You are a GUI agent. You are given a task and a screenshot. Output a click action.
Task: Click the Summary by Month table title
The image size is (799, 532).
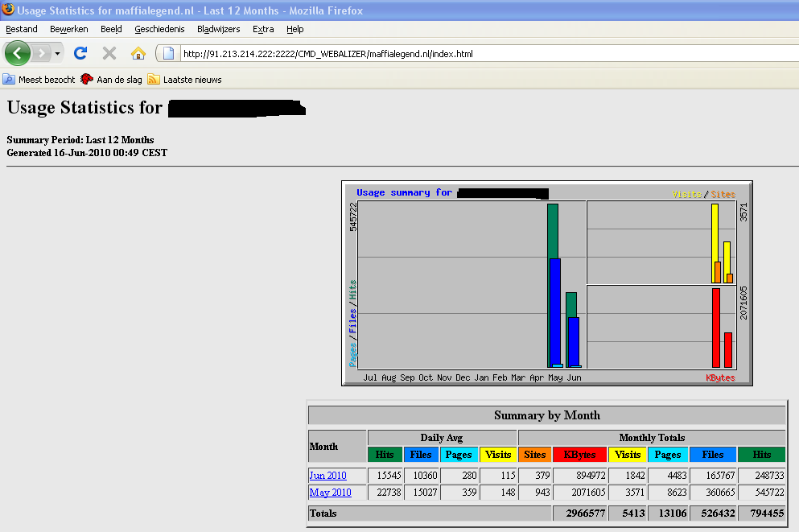(x=547, y=415)
